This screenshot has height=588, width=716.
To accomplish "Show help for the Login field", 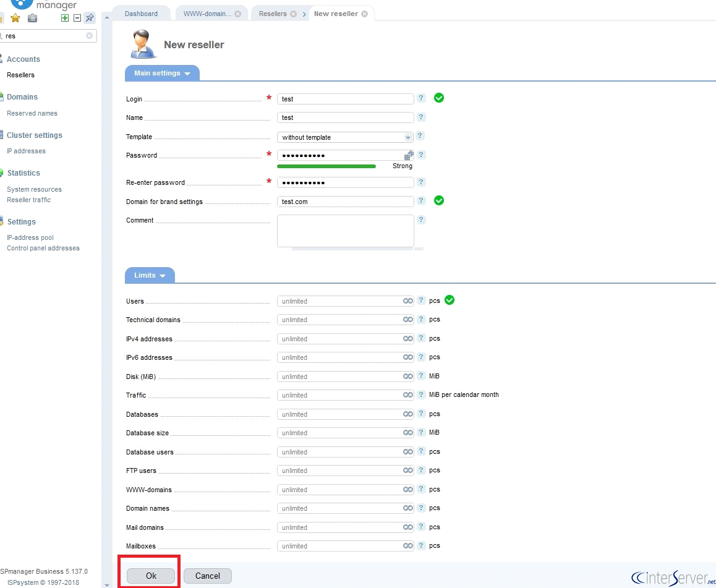I will coord(421,98).
